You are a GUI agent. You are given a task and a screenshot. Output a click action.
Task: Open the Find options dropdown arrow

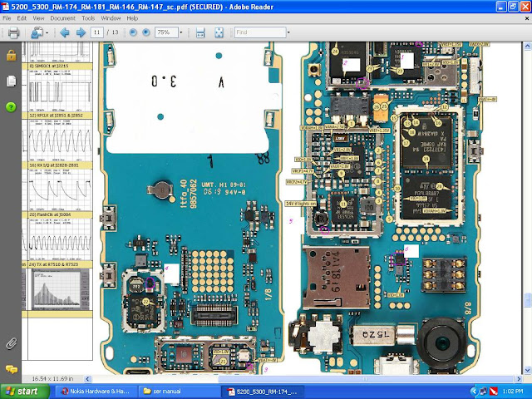[288, 32]
